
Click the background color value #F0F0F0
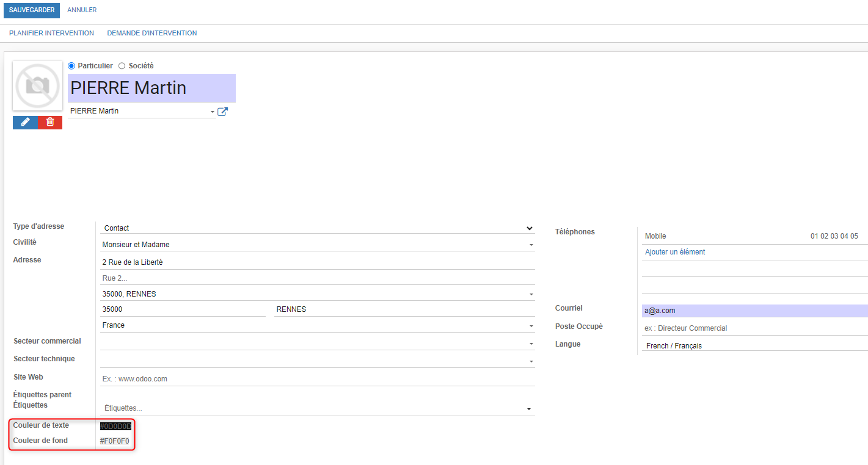115,441
